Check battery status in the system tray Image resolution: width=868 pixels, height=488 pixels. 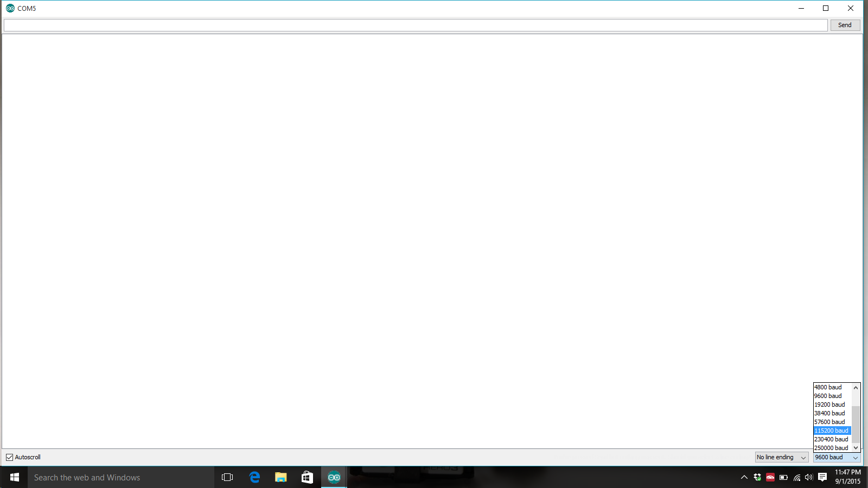tap(783, 477)
